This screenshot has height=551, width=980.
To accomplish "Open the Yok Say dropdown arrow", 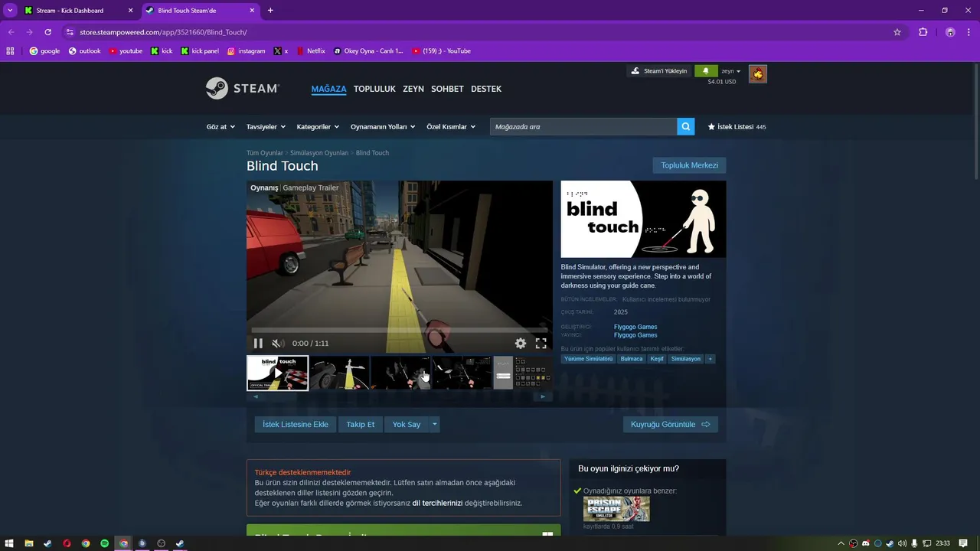I will 435,424.
